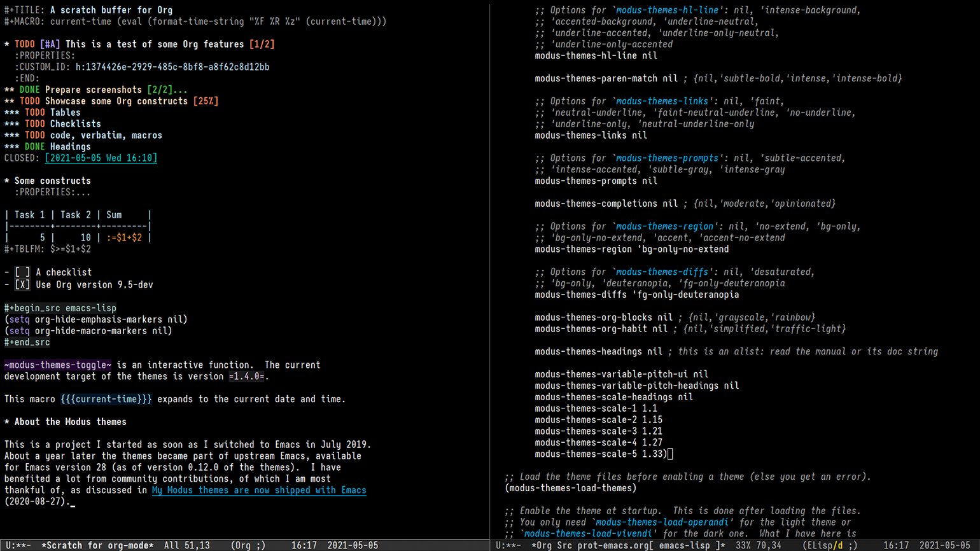
Task: Expand the collapsed PROPERTIES drawer under Some constructs
Action: tap(52, 192)
